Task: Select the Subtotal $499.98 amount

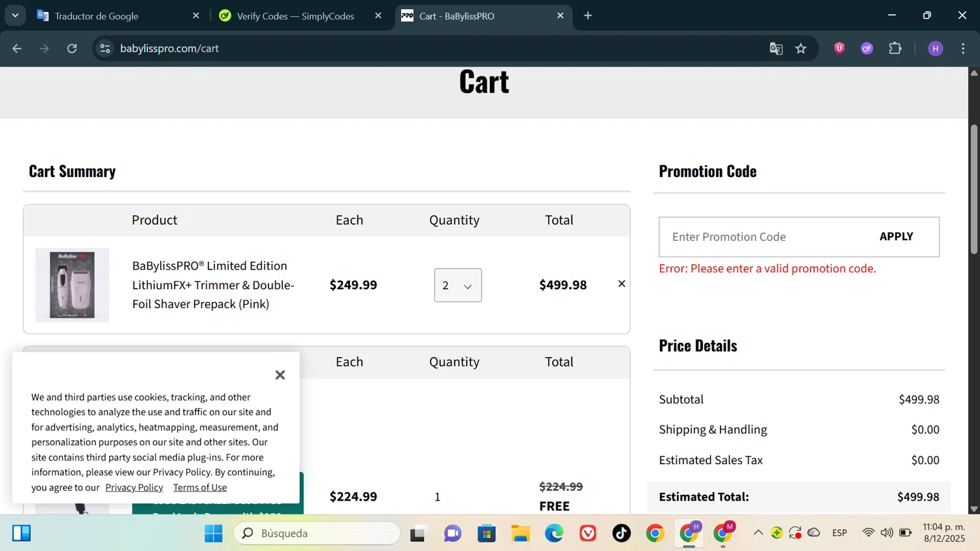Action: coord(919,399)
